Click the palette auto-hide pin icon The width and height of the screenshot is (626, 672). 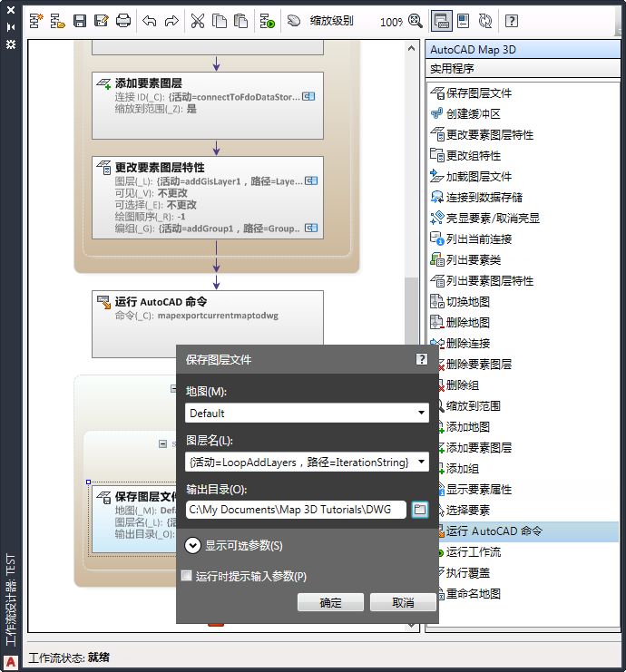coord(11,27)
